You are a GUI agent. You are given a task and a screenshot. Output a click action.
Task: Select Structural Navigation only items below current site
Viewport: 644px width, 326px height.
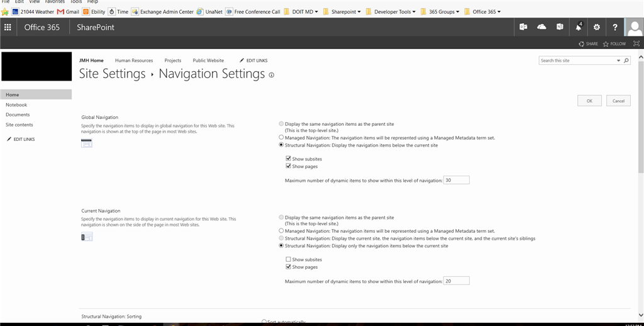[x=281, y=245]
